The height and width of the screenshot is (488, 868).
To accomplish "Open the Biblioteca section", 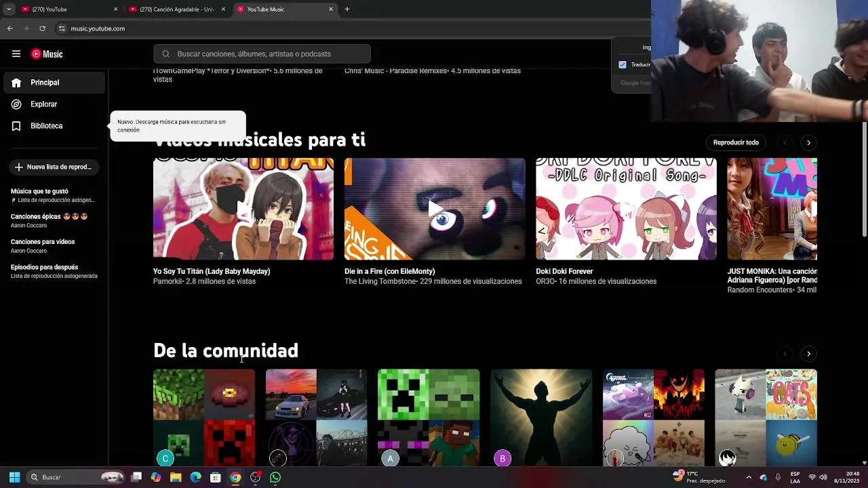I will (54, 126).
